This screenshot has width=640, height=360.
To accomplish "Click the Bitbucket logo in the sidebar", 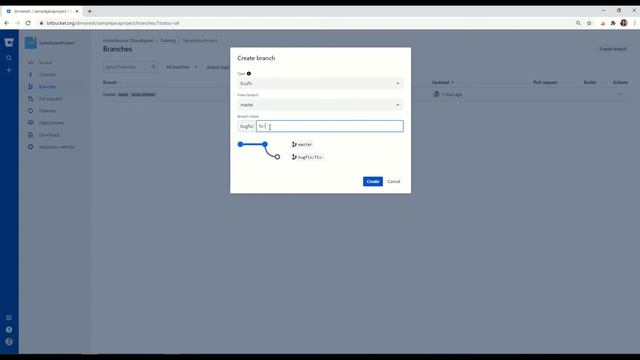I will point(9,42).
